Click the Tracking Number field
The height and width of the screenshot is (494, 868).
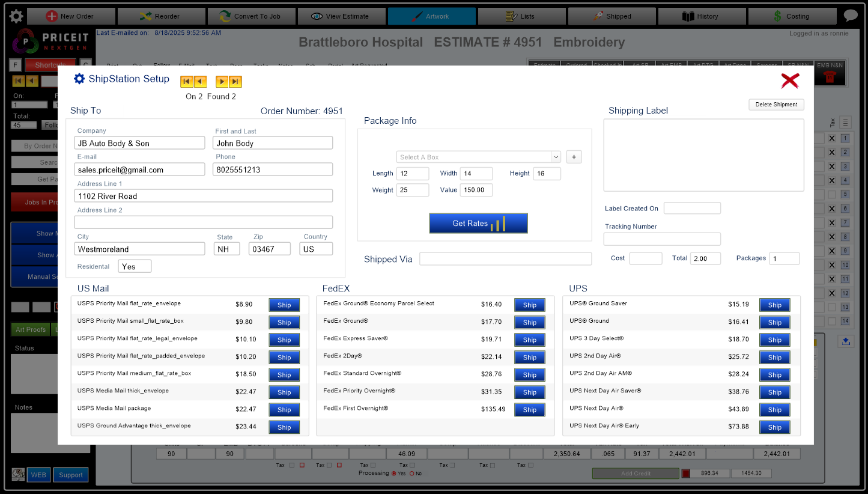(662, 239)
